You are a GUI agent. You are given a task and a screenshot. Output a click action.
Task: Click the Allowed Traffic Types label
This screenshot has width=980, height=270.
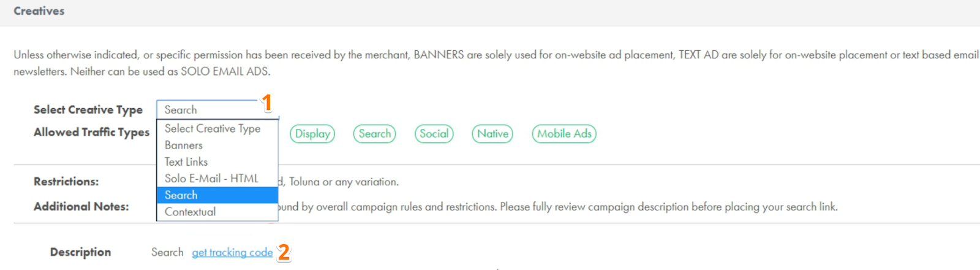(x=91, y=133)
